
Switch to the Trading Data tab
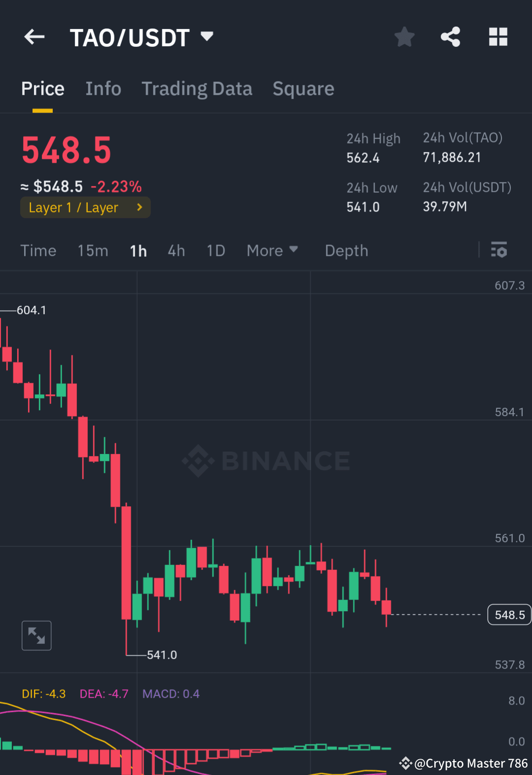[197, 89]
